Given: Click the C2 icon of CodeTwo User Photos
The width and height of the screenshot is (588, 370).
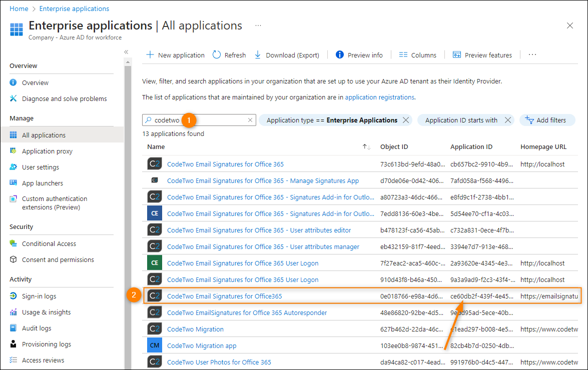Looking at the screenshot, I should pos(155,362).
